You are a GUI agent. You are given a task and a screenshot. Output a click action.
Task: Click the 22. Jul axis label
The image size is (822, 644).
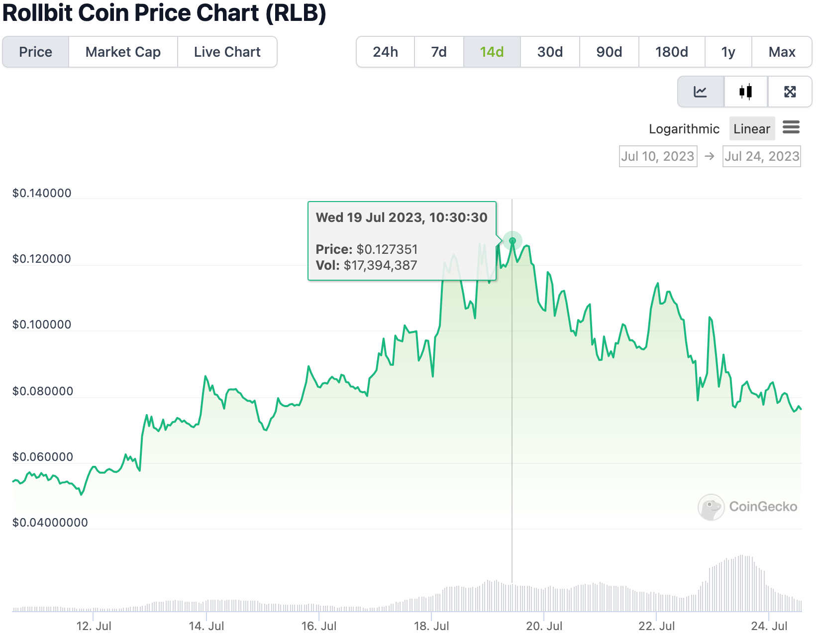[x=657, y=626]
